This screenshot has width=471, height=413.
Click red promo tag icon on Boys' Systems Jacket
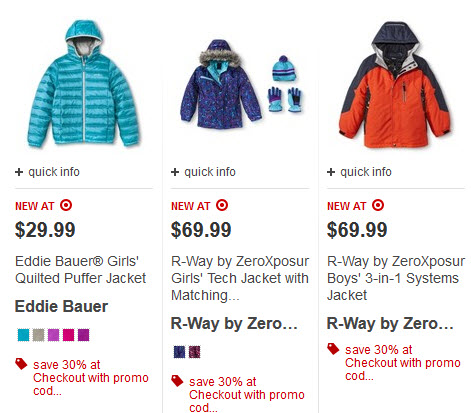click(333, 349)
